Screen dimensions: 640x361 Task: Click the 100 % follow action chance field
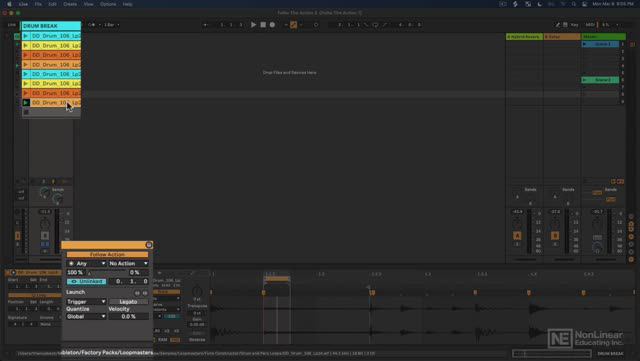pyautogui.click(x=75, y=272)
